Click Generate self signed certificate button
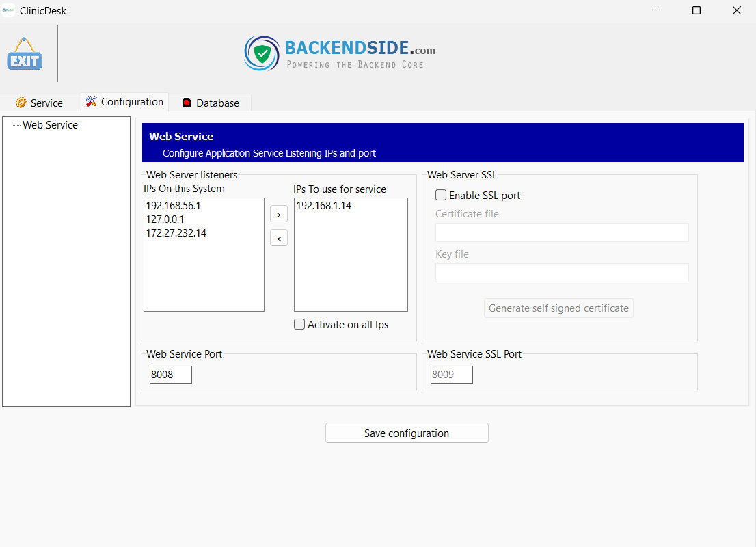Screen dimensions: 756x547 click(x=558, y=308)
